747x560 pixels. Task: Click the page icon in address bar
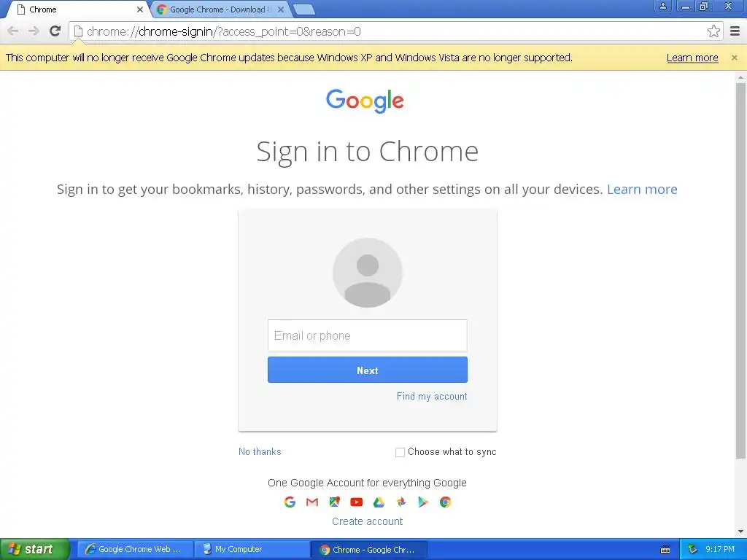tap(78, 31)
